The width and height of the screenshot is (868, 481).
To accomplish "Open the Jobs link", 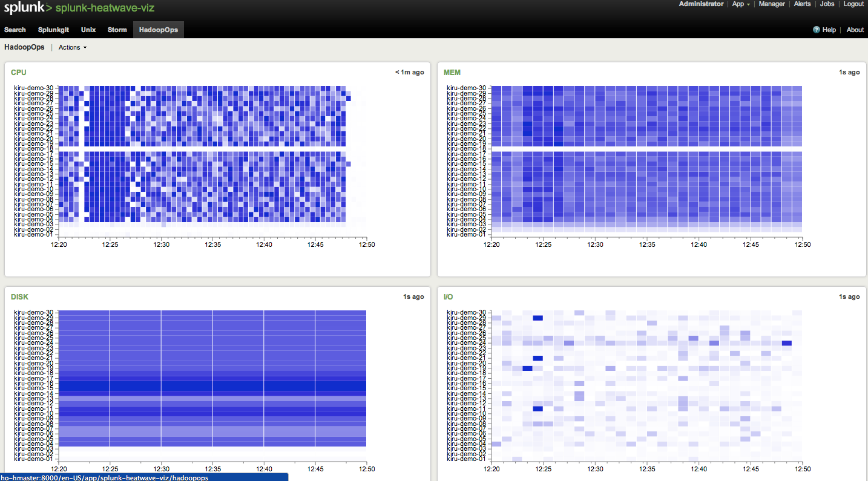I will (827, 4).
